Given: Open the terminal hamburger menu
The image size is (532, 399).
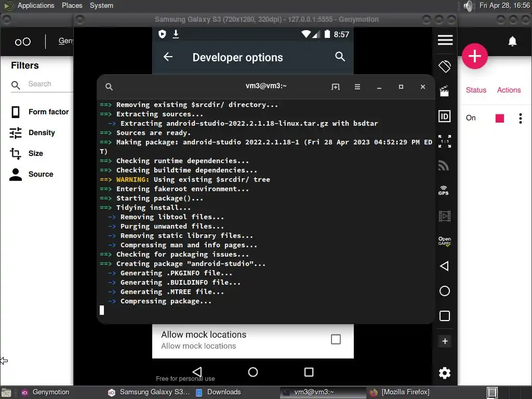Looking at the screenshot, I should 357,87.
